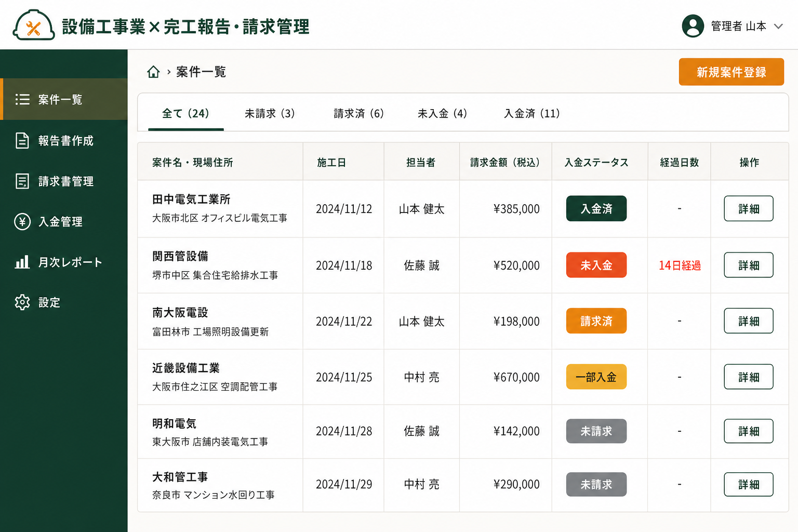Click 堺市中区 集合住宅給排水工事 address
Screen dimensions: 798x532
pyautogui.click(x=215, y=275)
